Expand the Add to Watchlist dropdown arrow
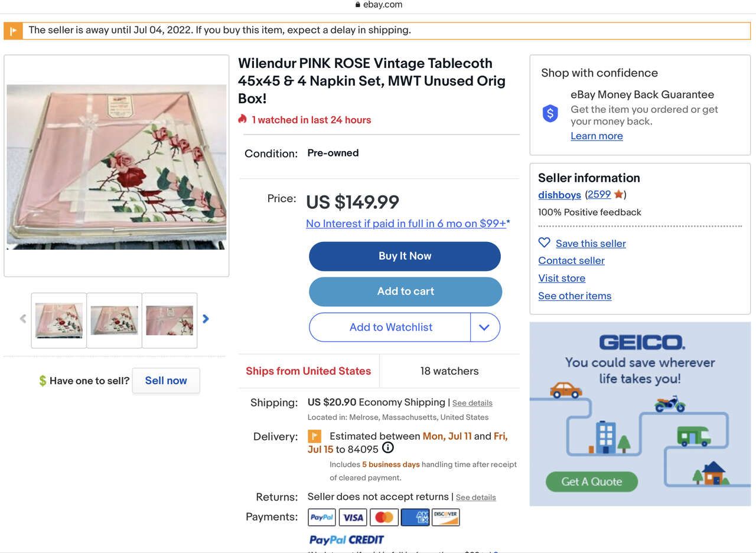756x553 pixels. [484, 328]
